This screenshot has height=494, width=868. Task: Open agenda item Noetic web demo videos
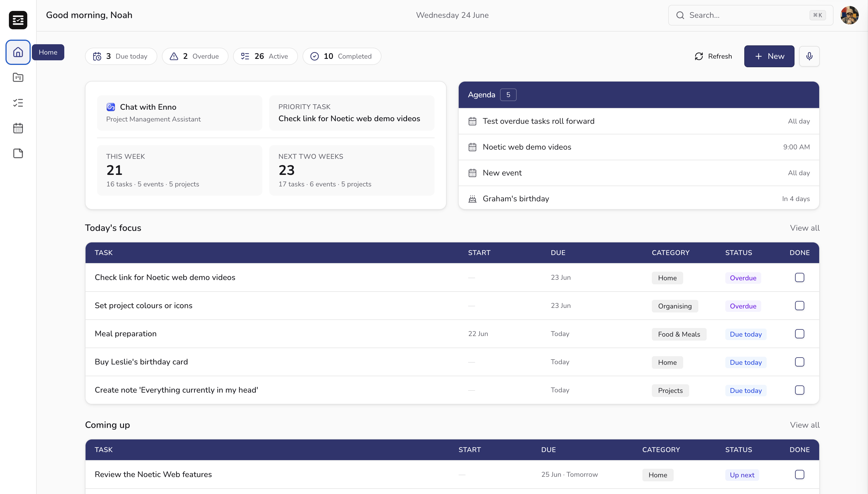coord(639,147)
